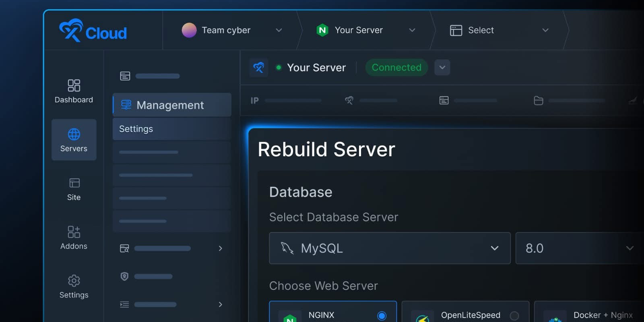Click the cloud icon in the server info bar
644x322 pixels.
coord(349,100)
